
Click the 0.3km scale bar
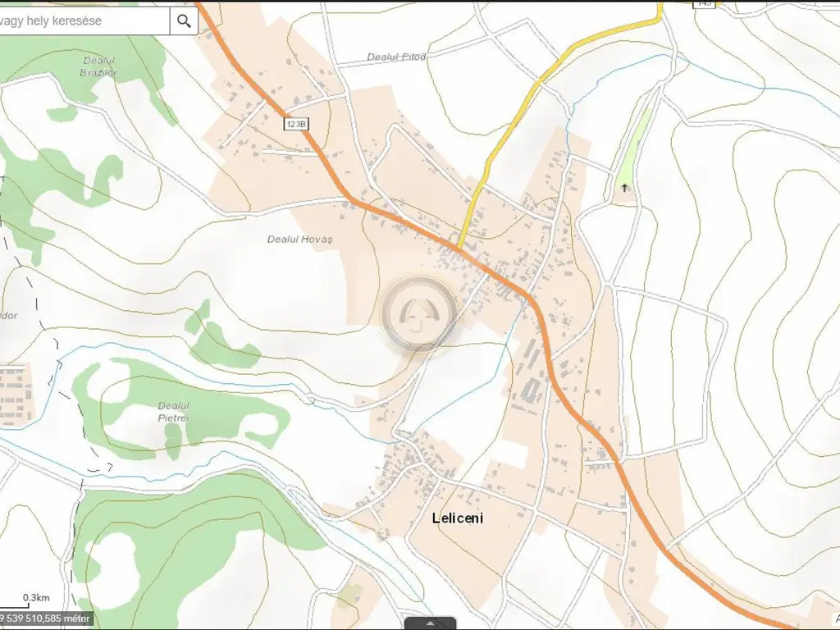click(x=25, y=601)
